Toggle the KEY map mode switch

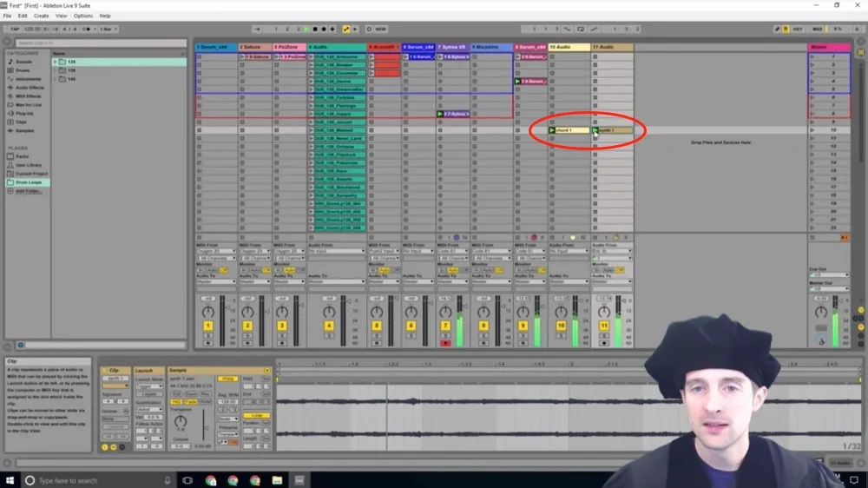(798, 29)
